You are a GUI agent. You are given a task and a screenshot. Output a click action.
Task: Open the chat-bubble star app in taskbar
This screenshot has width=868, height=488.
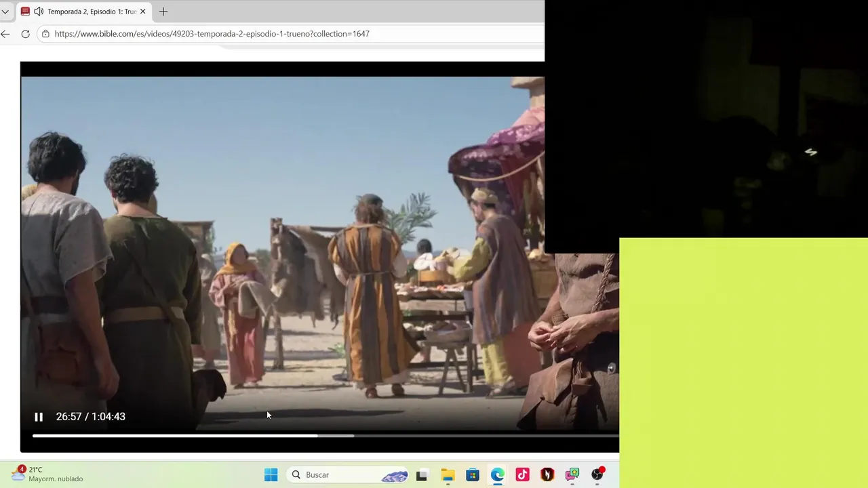pos(572,474)
